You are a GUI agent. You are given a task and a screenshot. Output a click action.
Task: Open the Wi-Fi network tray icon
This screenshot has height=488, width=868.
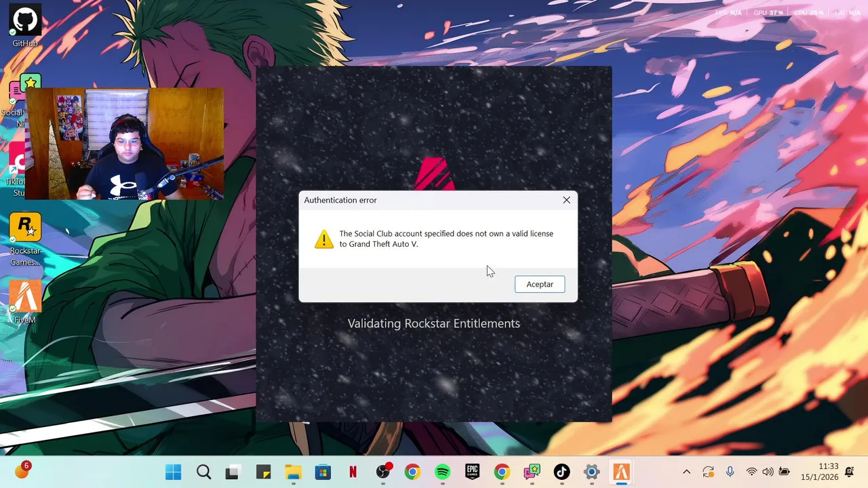751,472
